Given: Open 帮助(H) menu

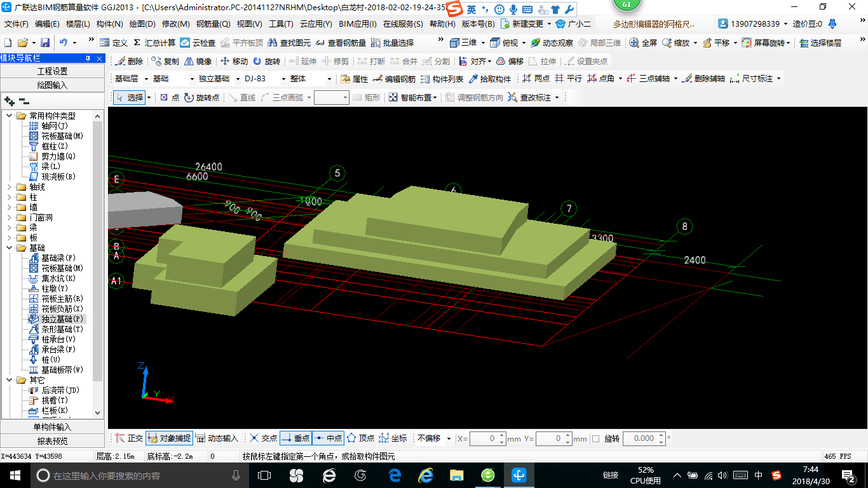Looking at the screenshot, I should coord(442,24).
